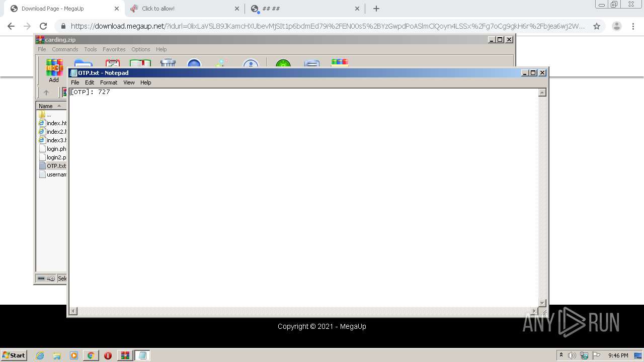Select index.ht file in WinRAR list
Screen dimensions: 644x362
click(x=52, y=123)
